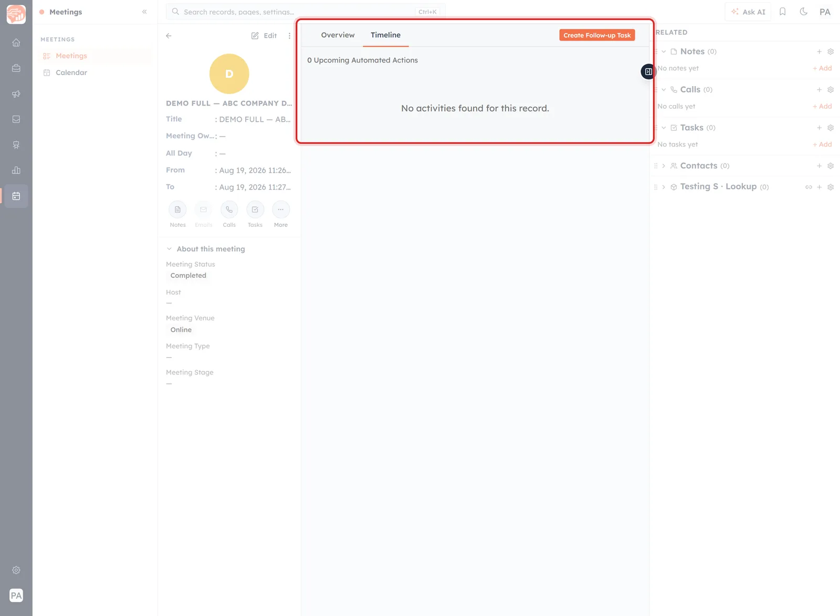Open the settings gear in left sidebar

click(16, 570)
